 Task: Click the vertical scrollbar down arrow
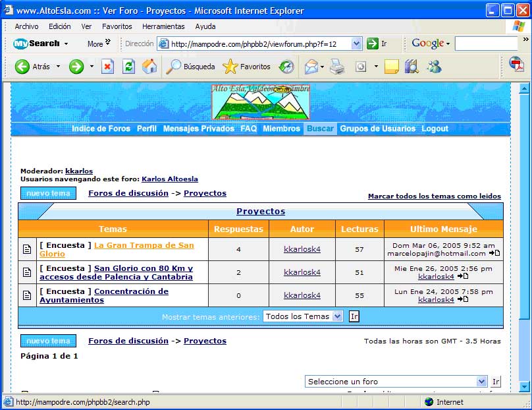coord(524,387)
